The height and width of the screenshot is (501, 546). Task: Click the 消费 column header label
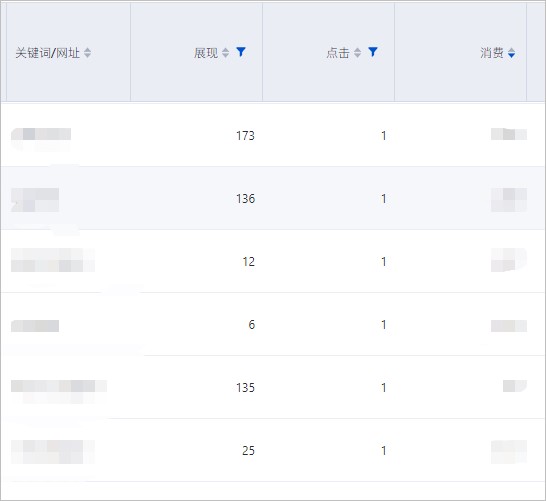[x=492, y=53]
